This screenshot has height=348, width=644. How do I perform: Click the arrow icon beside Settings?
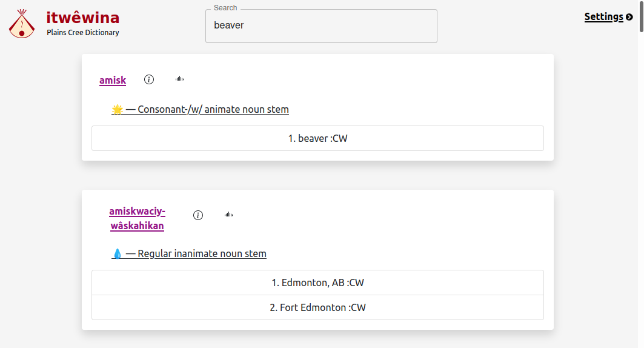pos(629,17)
